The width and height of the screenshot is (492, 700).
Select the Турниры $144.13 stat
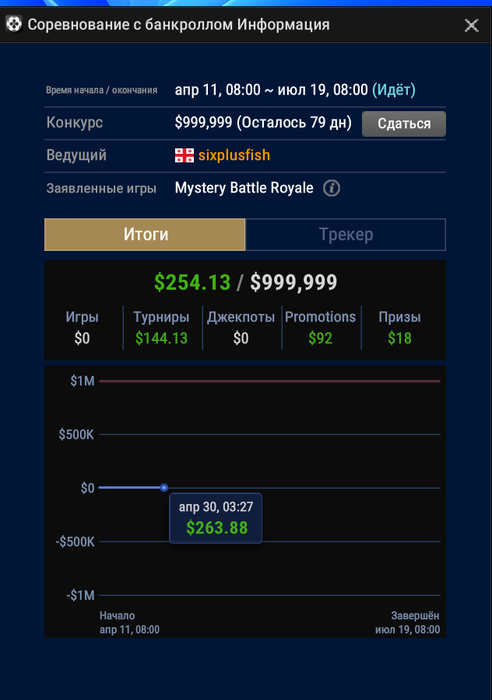click(162, 328)
